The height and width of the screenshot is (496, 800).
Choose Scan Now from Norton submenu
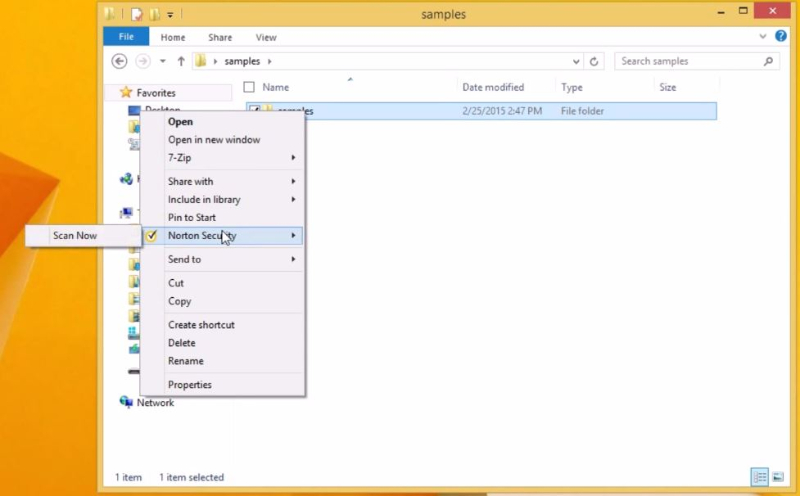coord(75,236)
